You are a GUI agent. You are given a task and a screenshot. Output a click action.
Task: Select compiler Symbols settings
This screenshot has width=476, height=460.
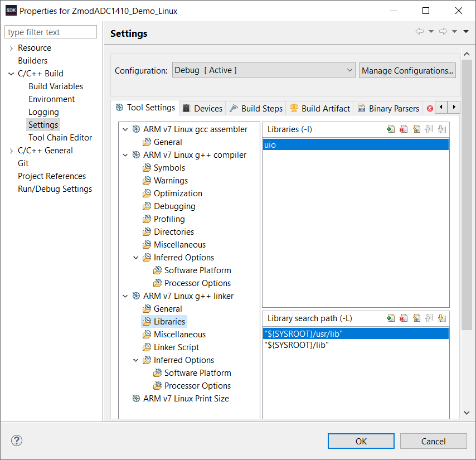pos(169,168)
